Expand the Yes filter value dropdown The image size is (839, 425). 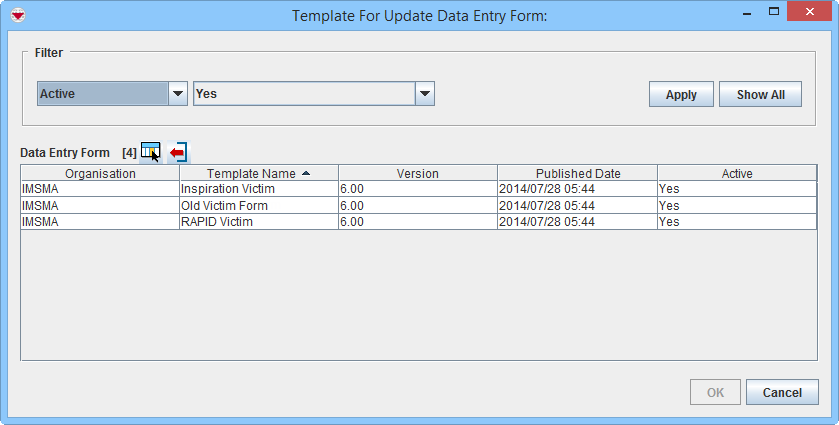tap(425, 94)
